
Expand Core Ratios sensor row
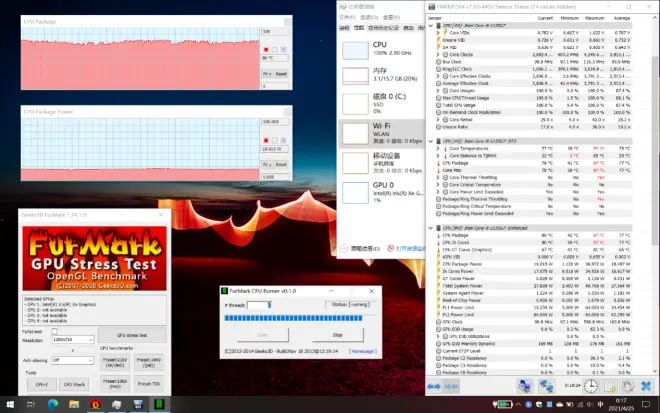pos(438,120)
